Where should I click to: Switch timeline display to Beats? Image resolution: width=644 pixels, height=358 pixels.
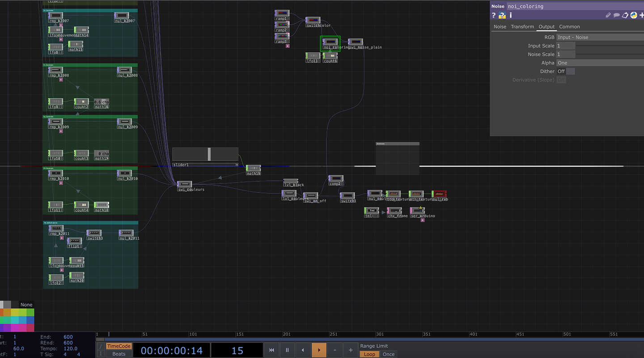pos(119,354)
